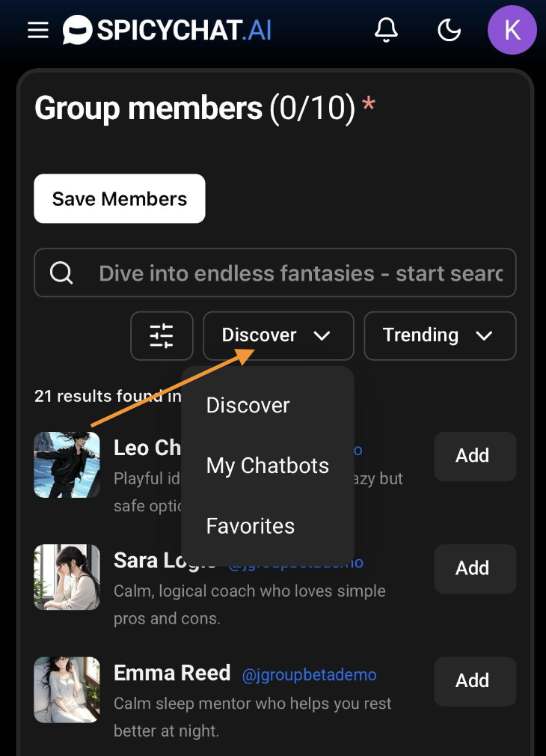Toggle dark mode moon icon
This screenshot has width=546, height=756.
pyautogui.click(x=449, y=30)
